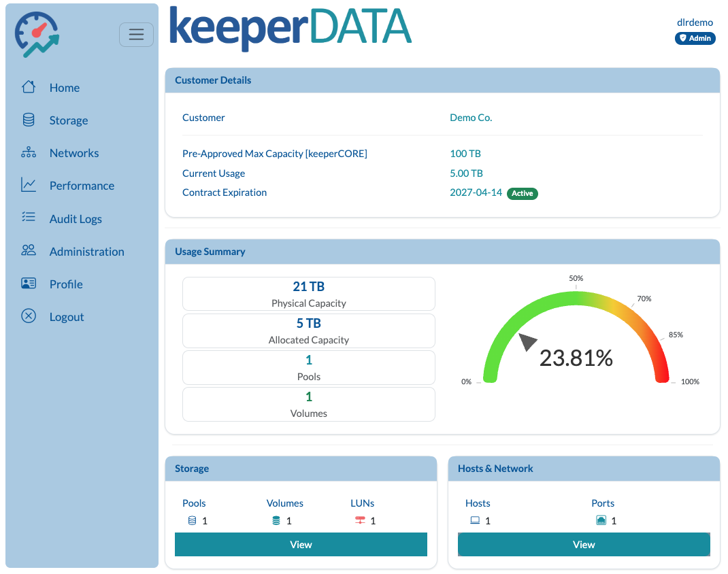Click the Profile ID card icon
Screen dimensions: 728x574
(x=29, y=284)
